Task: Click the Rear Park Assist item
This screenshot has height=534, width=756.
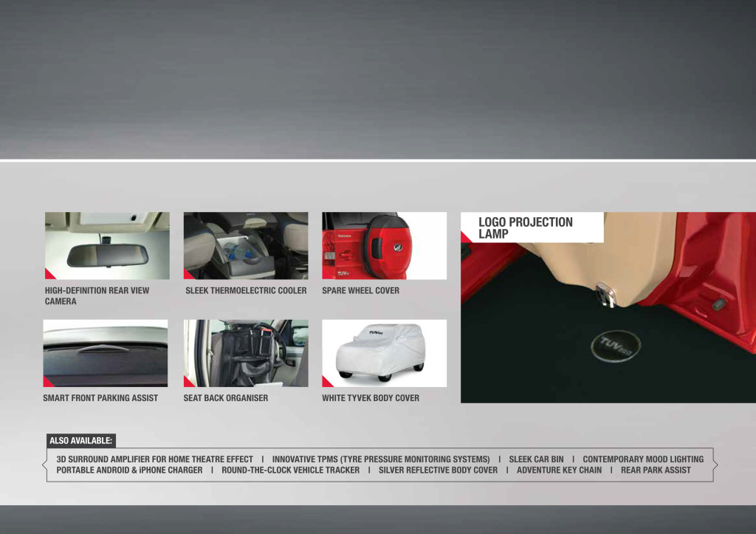Action: pyautogui.click(x=656, y=470)
